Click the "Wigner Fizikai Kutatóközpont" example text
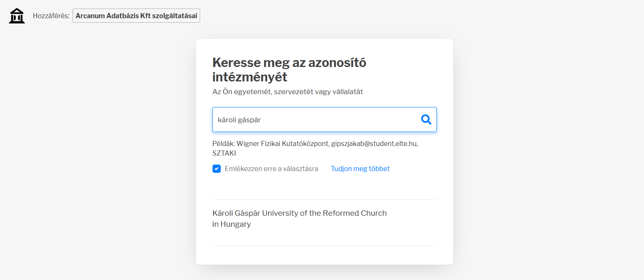This screenshot has width=644, height=280. (283, 144)
